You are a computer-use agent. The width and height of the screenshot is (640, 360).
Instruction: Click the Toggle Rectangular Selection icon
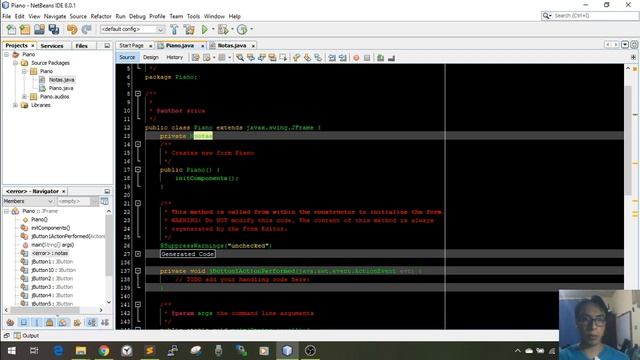(283, 58)
